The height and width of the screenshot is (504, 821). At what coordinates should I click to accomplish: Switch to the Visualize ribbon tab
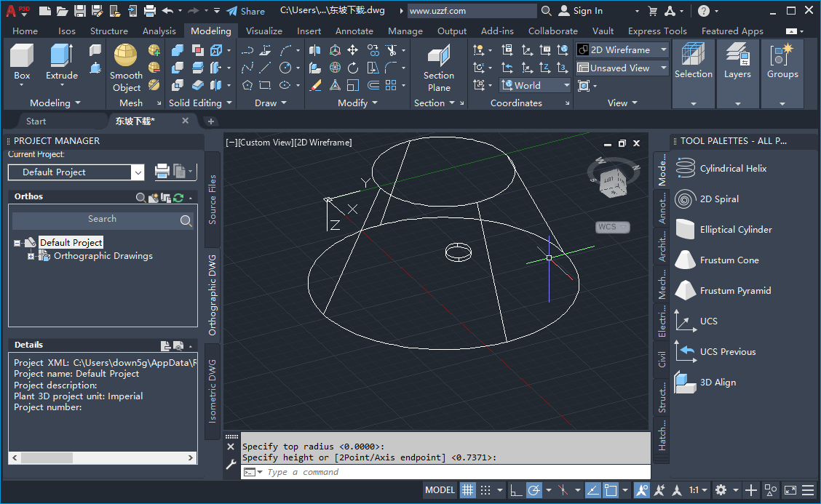point(264,31)
